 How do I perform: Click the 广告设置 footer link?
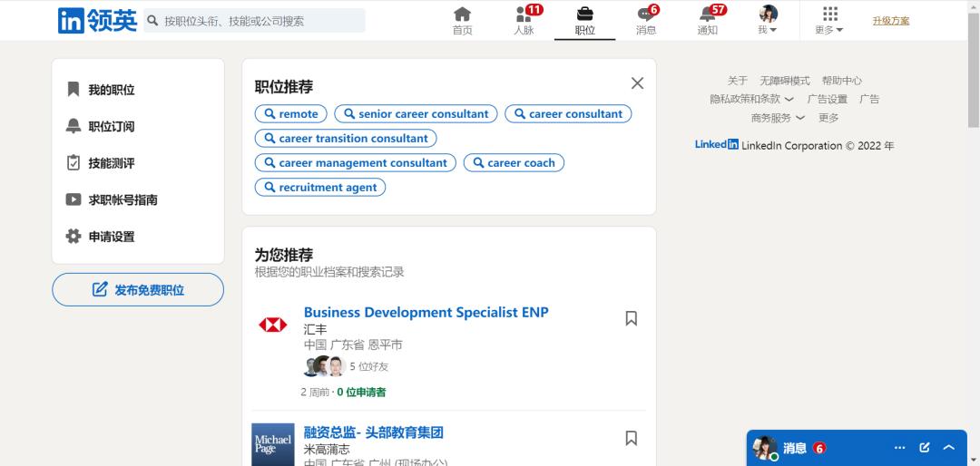pos(827,99)
